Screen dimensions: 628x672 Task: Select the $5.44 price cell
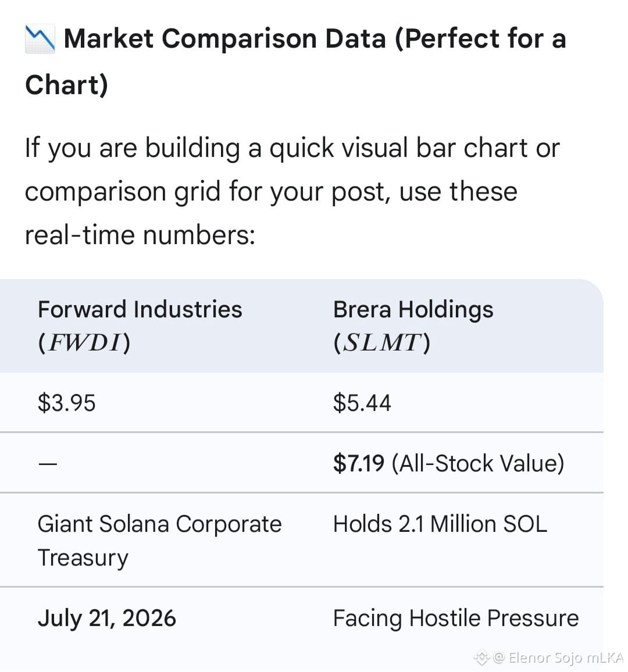click(x=362, y=403)
